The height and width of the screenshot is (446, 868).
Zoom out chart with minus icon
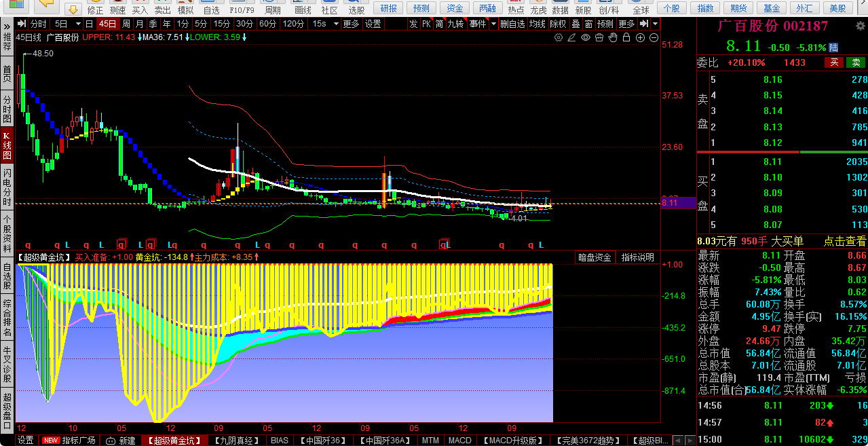coord(654,38)
